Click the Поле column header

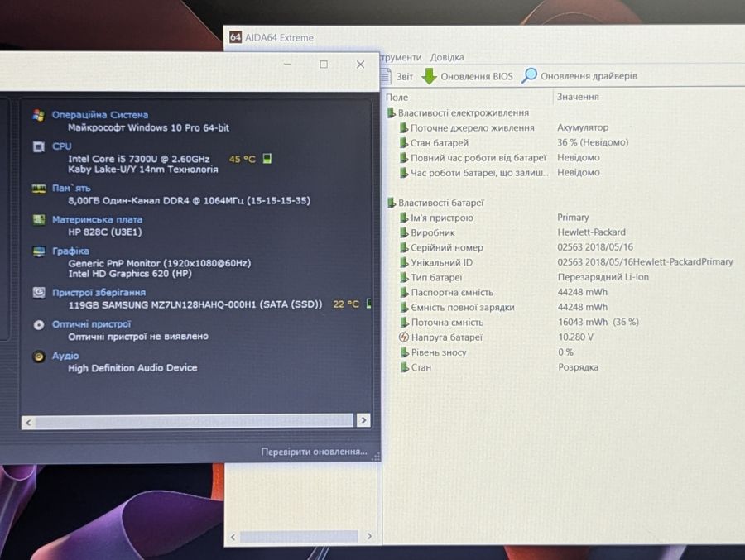(397, 97)
